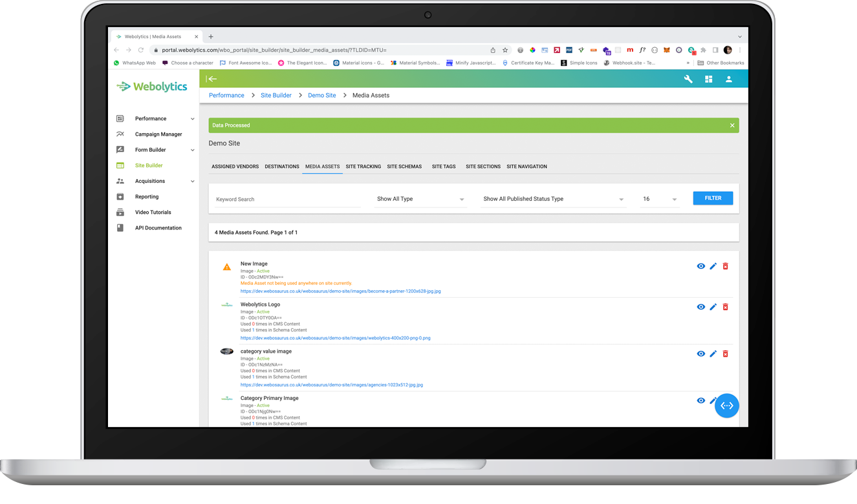The height and width of the screenshot is (504, 857).
Task: Go to Site Builder in the breadcrumb
Action: (x=276, y=96)
